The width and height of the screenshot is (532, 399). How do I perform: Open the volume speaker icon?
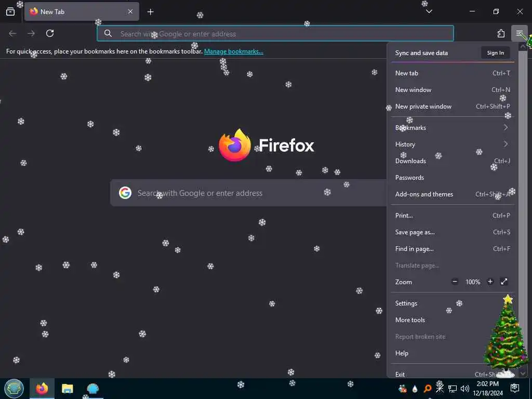tap(465, 389)
